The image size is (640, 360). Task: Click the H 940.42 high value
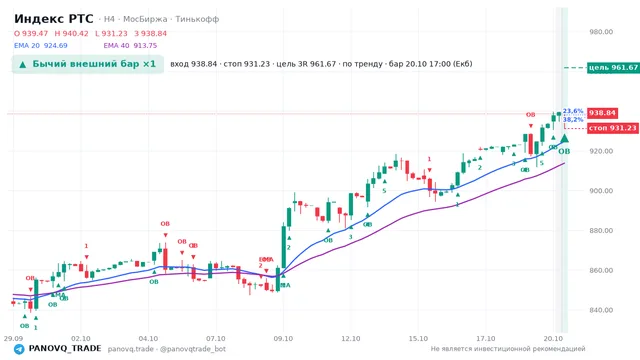(x=71, y=33)
